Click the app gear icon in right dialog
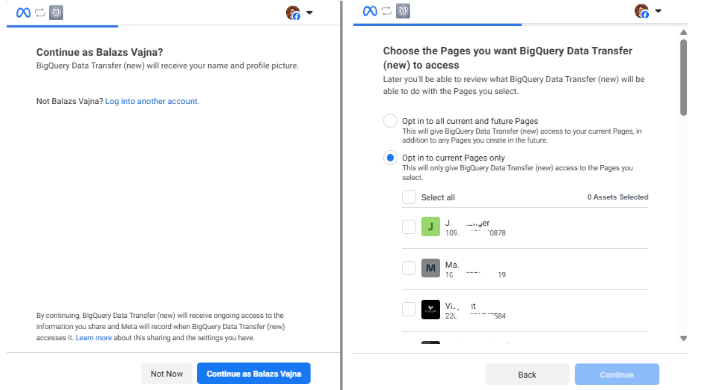The height and width of the screenshot is (390, 701). coord(403,11)
